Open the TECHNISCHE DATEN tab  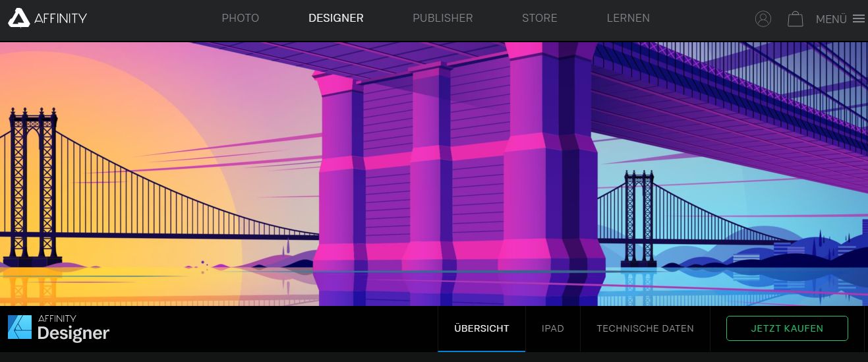(645, 328)
